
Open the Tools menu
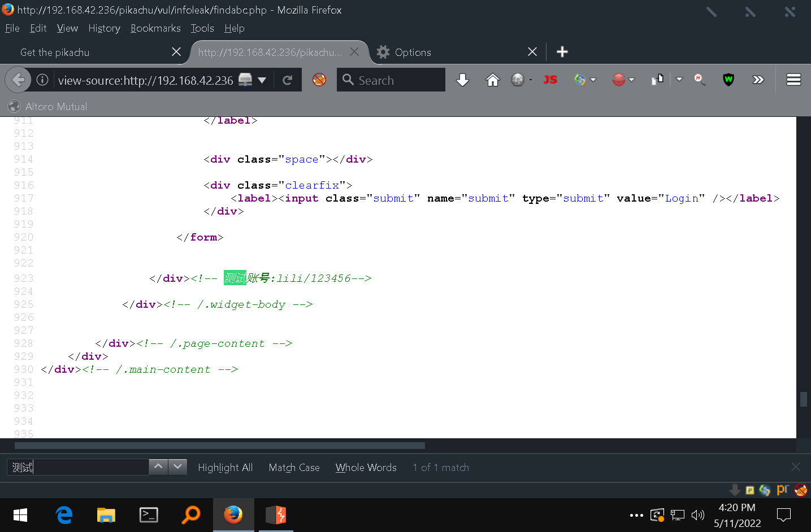tap(202, 28)
